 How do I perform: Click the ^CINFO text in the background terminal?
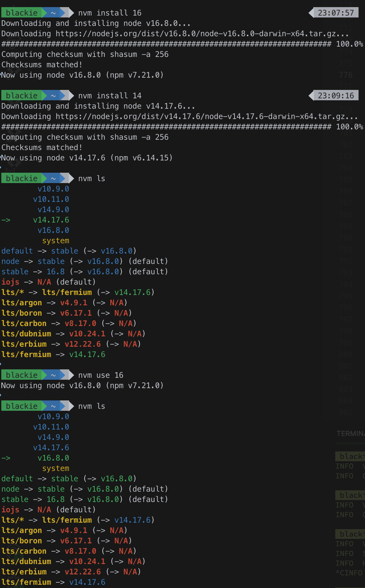click(x=349, y=573)
